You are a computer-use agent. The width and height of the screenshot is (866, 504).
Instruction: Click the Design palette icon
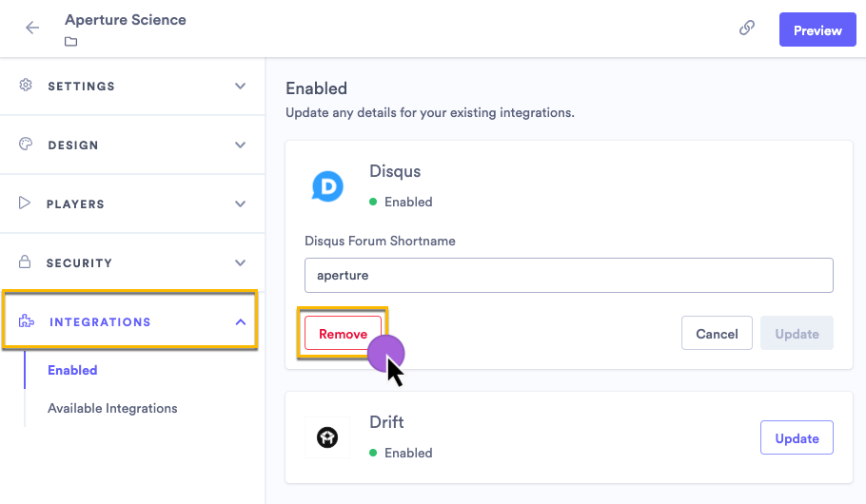26,145
